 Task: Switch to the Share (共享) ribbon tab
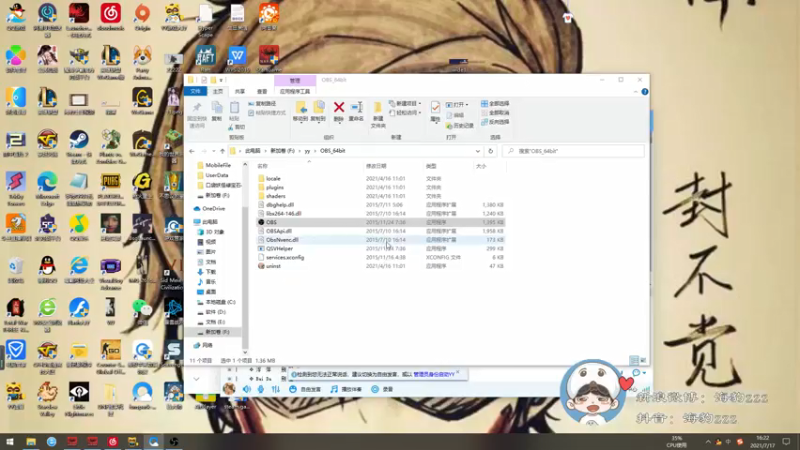click(x=240, y=91)
